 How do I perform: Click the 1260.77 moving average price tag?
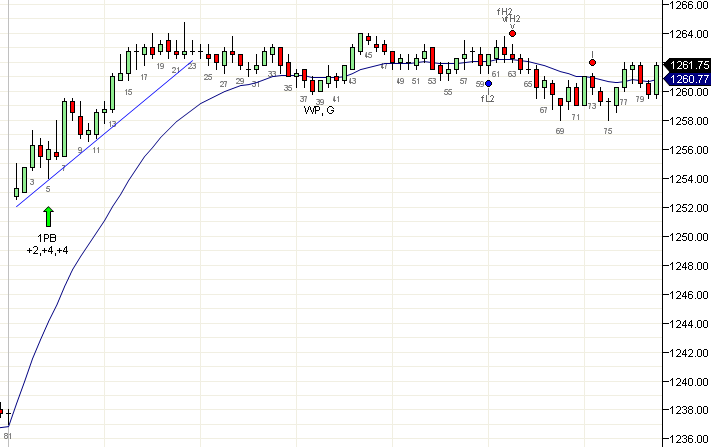point(688,79)
